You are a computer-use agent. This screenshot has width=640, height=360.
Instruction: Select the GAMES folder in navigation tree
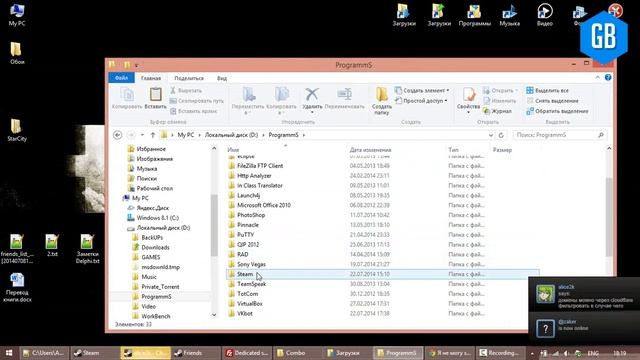151,257
